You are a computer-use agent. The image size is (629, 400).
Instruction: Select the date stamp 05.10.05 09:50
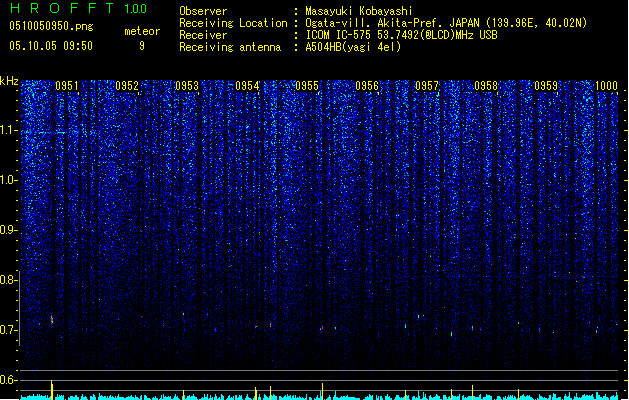(51, 46)
